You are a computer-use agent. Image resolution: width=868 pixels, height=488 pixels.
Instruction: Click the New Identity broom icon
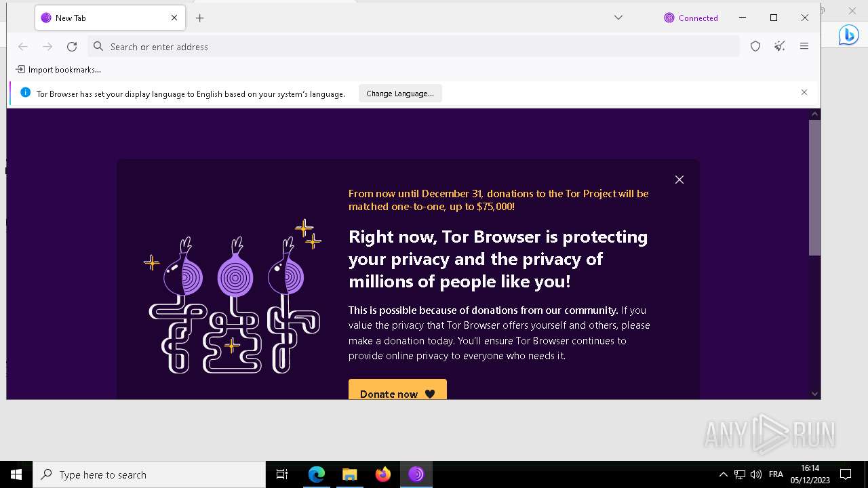pos(780,47)
